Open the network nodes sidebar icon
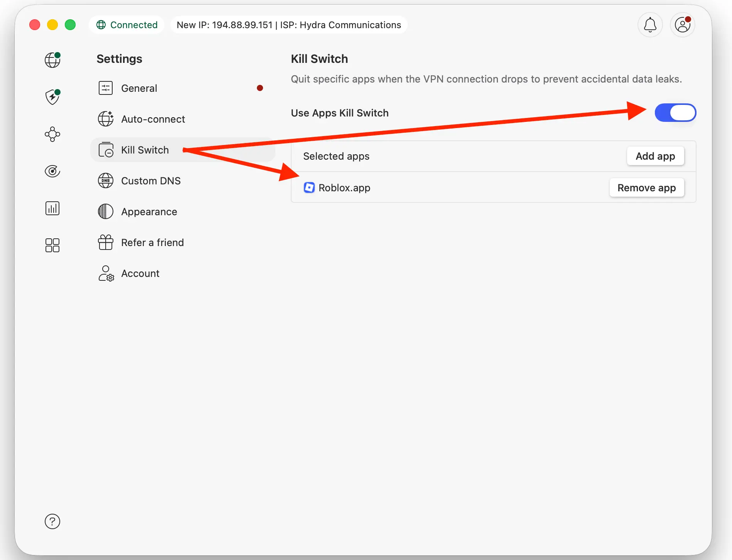The image size is (732, 560). click(x=52, y=134)
